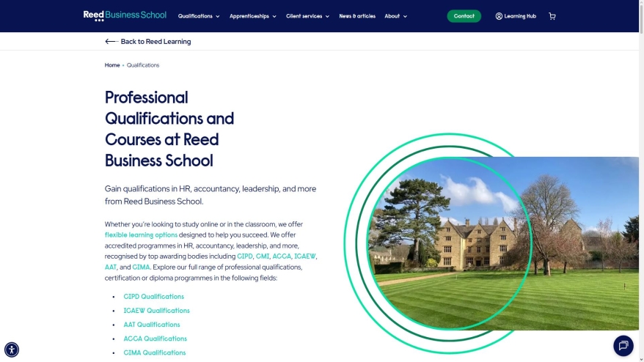Click the Professional Qualifications and Courses heading
644x362 pixels.
coord(169,129)
